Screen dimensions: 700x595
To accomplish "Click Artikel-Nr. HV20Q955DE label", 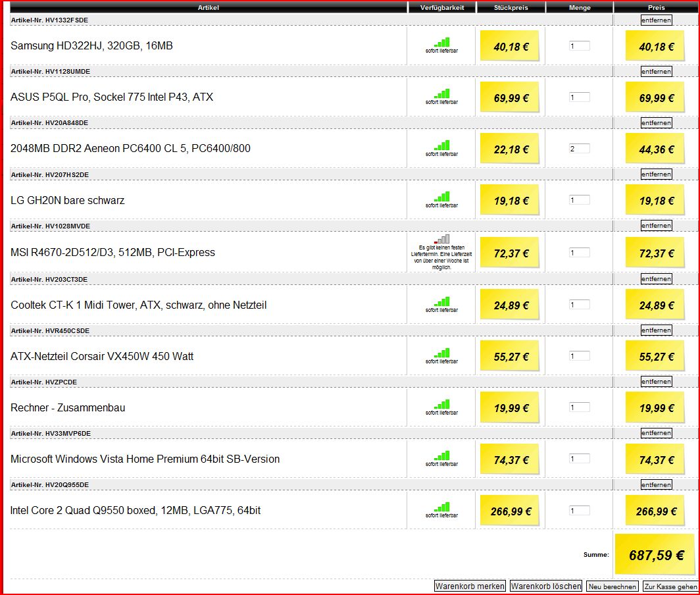I will click(50, 484).
